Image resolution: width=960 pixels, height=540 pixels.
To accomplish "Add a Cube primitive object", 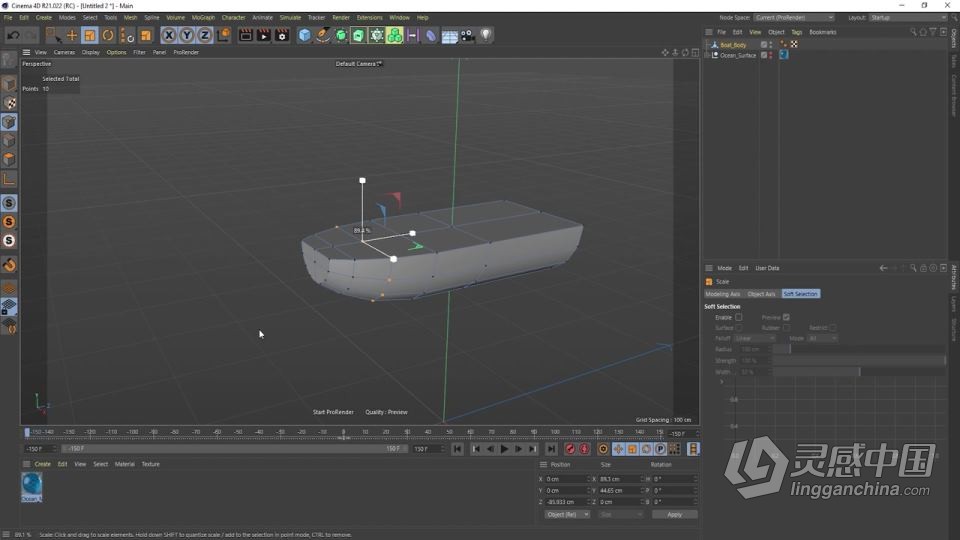I will [304, 36].
